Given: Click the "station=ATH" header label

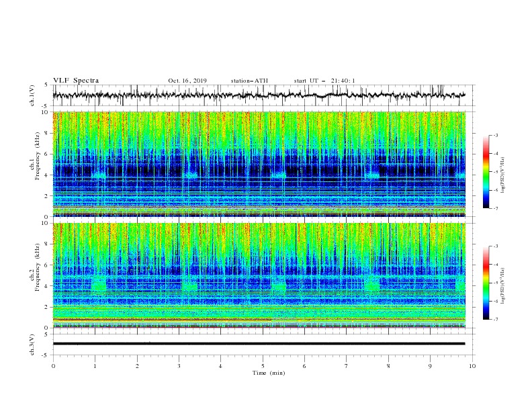Looking at the screenshot, I should click(x=249, y=81).
